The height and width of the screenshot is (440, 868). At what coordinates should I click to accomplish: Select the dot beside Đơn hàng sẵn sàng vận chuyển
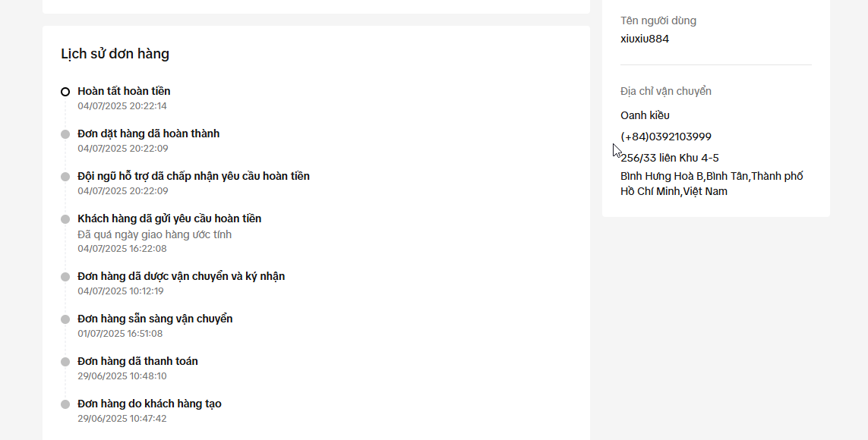(x=65, y=319)
